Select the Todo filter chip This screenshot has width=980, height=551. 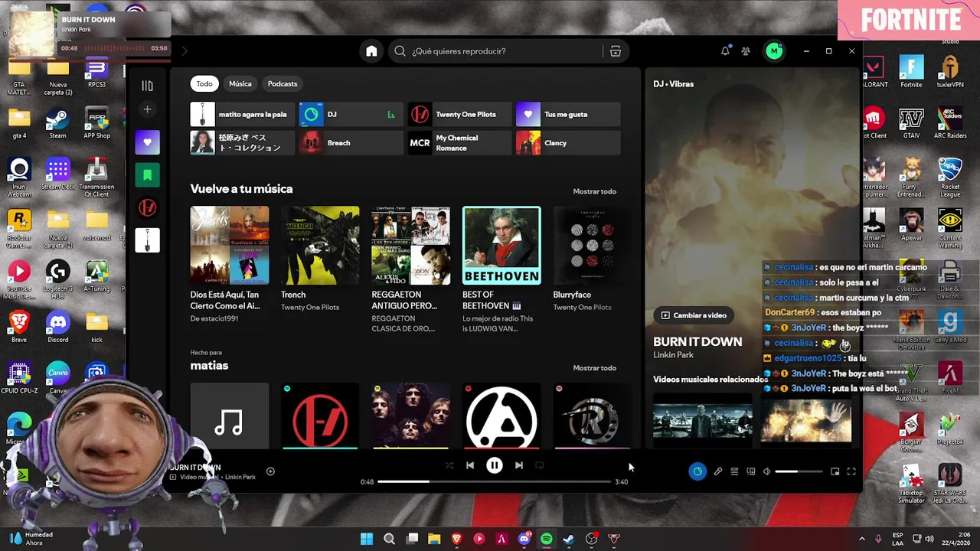[204, 83]
